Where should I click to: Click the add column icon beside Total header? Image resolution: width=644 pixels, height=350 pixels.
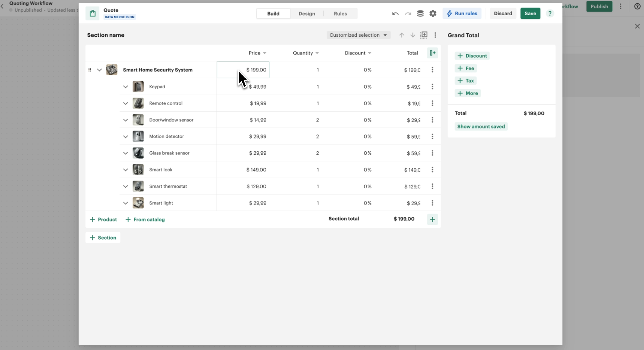tap(433, 53)
